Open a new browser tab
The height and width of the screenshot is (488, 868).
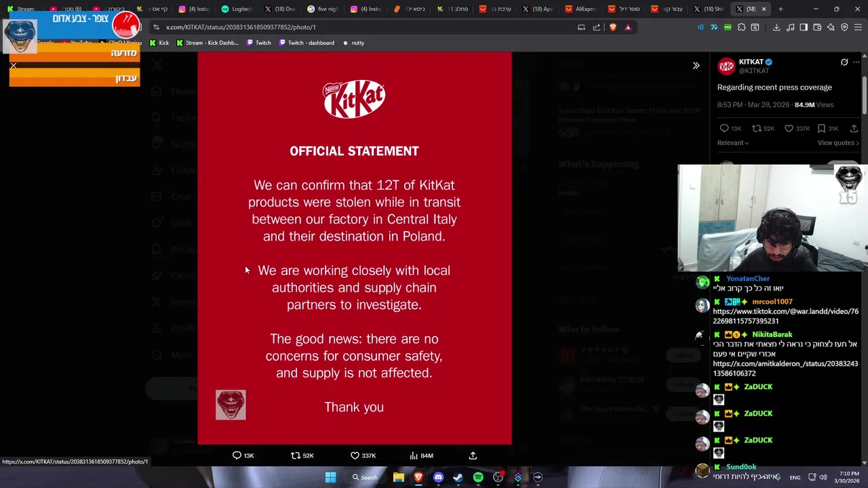[781, 9]
